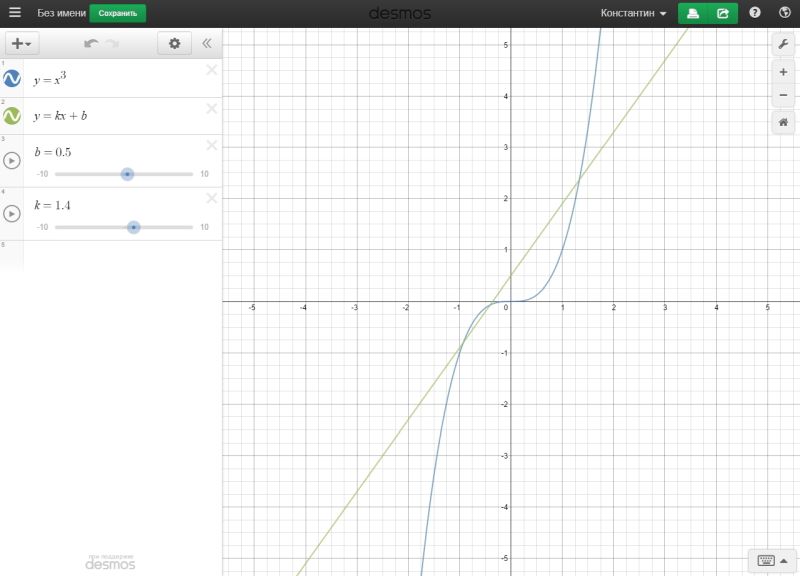Play animation for slider k
The height and width of the screenshot is (576, 800).
coord(12,214)
